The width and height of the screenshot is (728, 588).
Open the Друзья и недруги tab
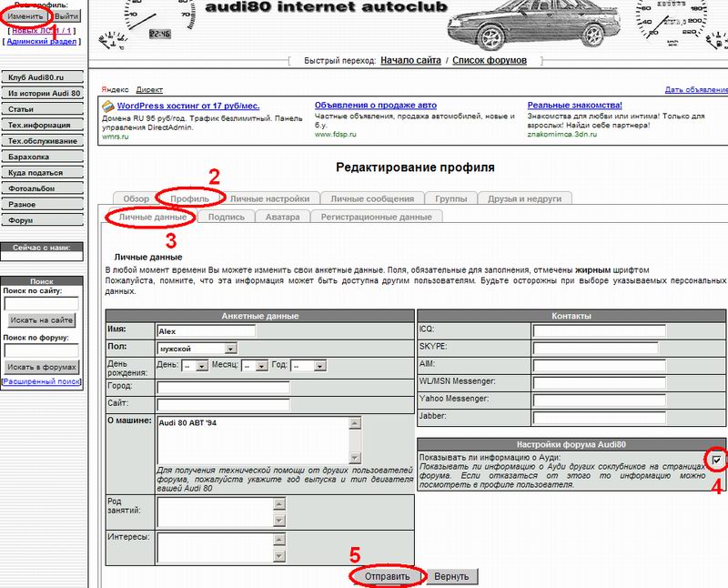pos(525,198)
